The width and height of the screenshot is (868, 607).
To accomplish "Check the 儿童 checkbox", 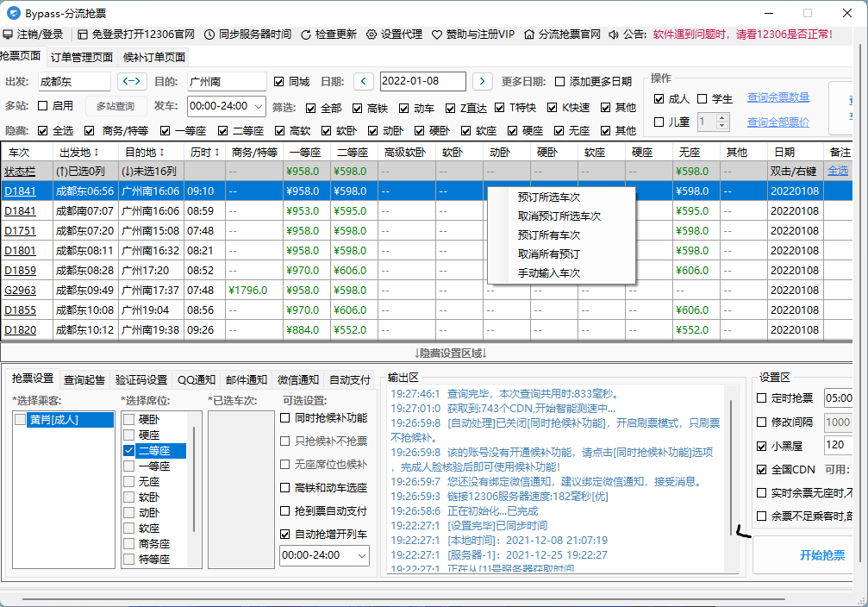I will 659,122.
